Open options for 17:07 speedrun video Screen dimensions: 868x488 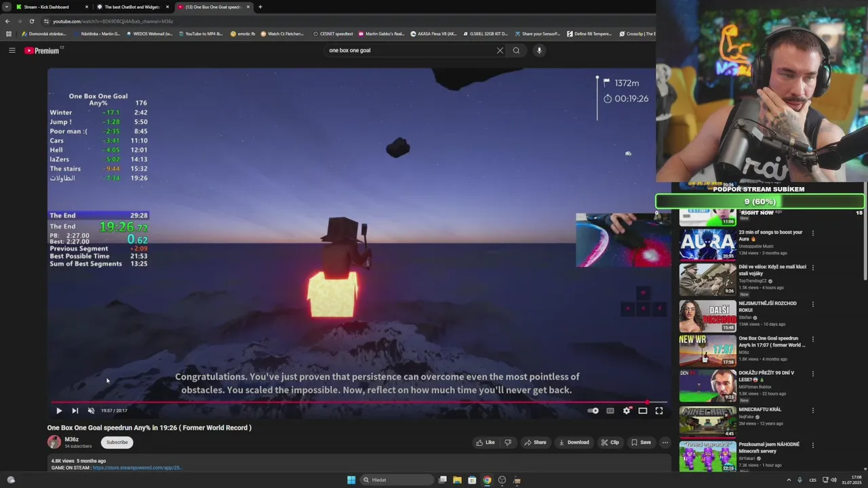coord(812,340)
